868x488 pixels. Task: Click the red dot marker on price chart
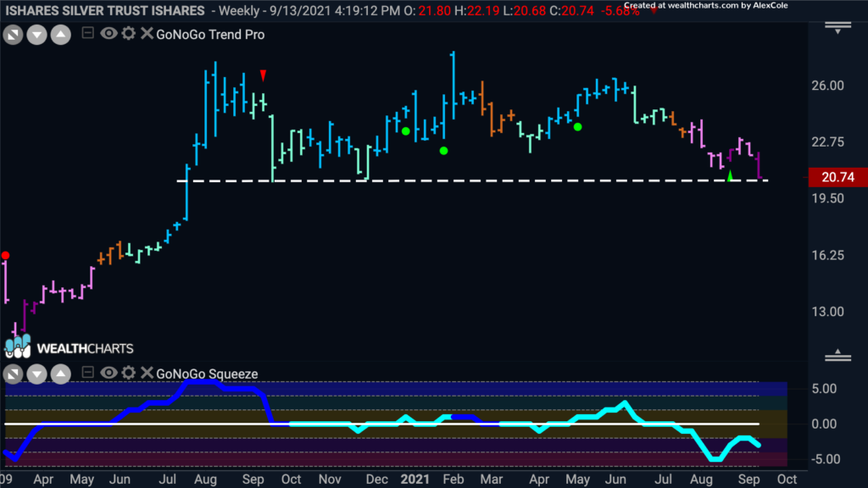(6, 255)
